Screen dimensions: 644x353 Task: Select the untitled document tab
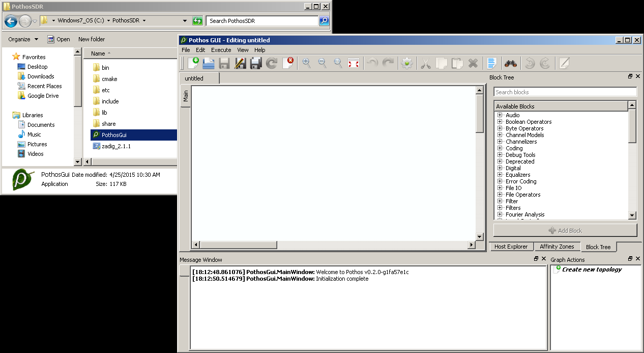tap(199, 78)
